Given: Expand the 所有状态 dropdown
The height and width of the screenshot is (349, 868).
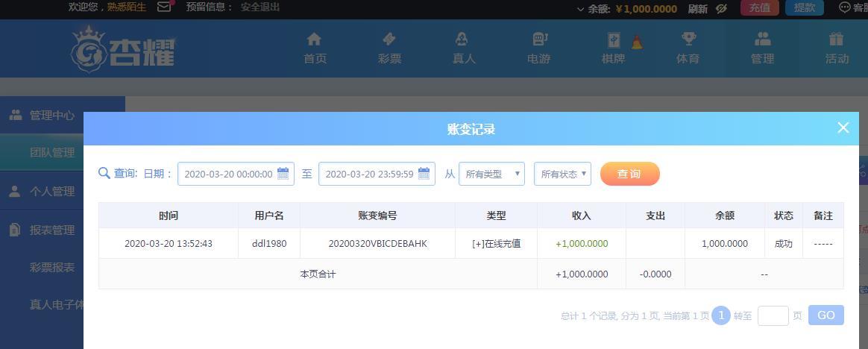Looking at the screenshot, I should 562,174.
